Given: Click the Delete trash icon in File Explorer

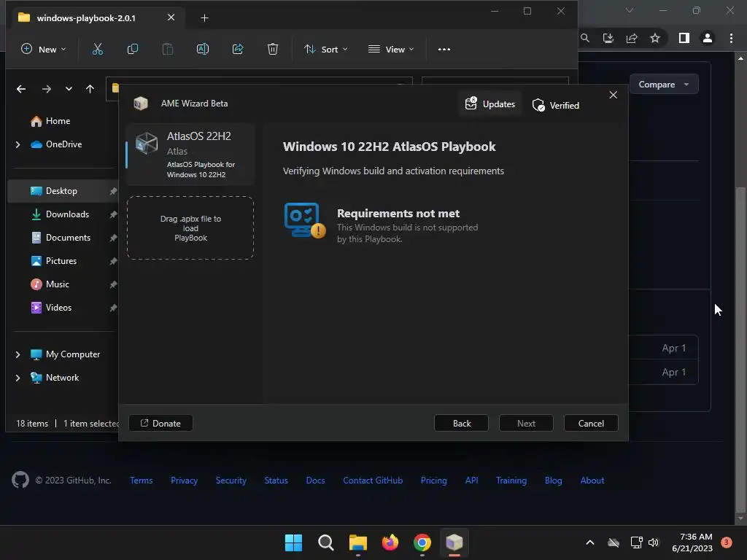Looking at the screenshot, I should click(273, 49).
